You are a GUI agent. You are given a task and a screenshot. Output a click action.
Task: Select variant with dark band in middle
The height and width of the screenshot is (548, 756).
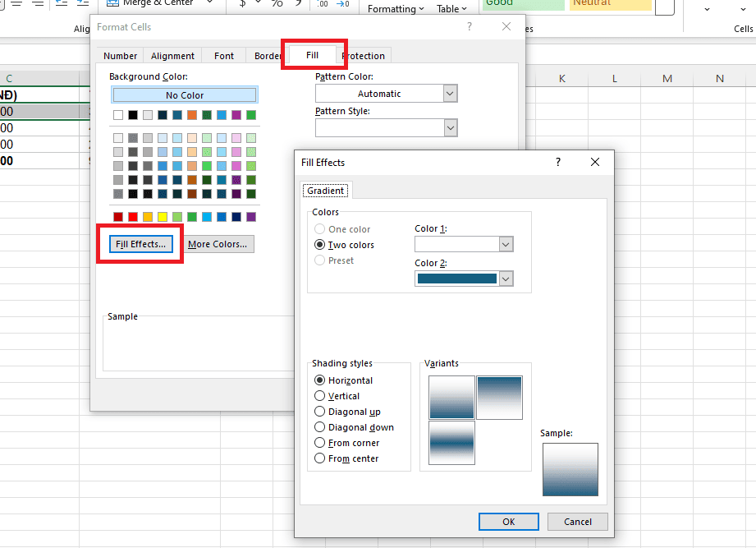[451, 443]
